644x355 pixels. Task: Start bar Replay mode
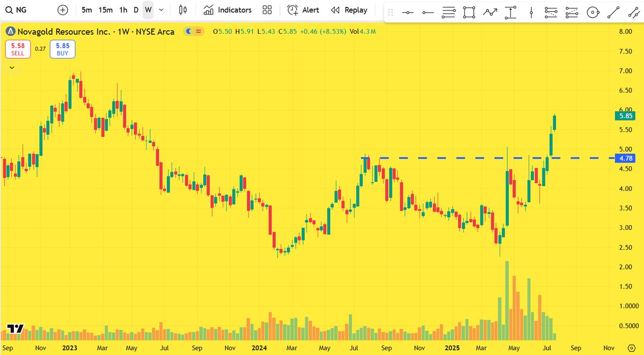pos(349,10)
